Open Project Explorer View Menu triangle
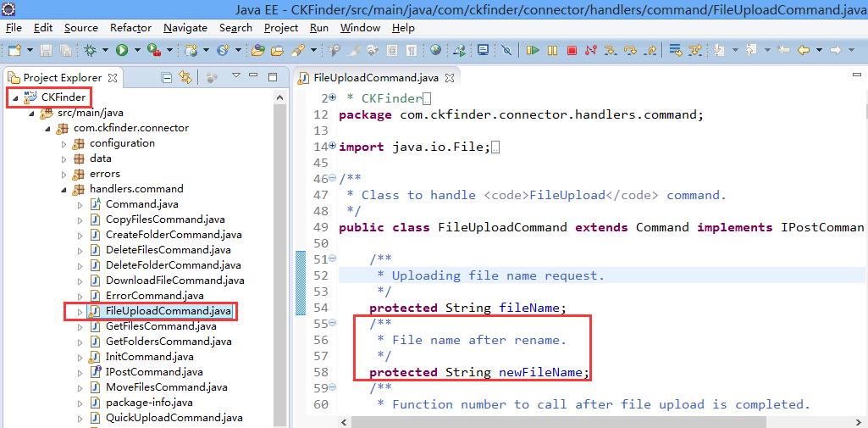Image resolution: width=868 pixels, height=428 pixels. pos(236,75)
